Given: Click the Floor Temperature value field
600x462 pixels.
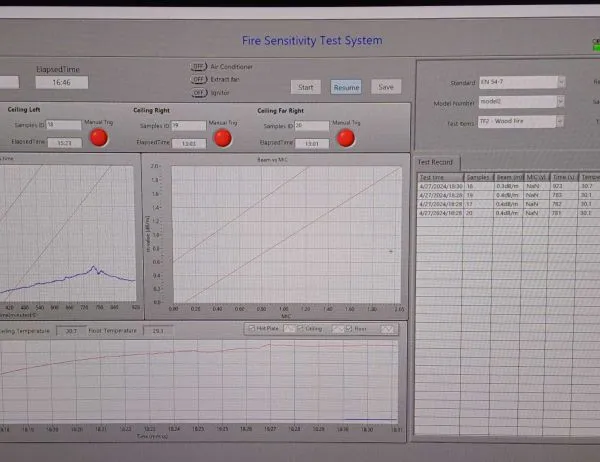Looking at the screenshot, I should [x=158, y=331].
